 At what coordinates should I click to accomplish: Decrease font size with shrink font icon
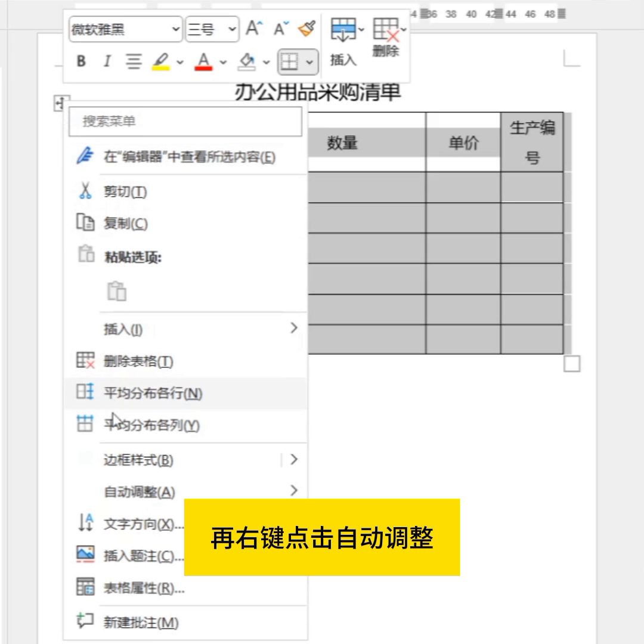click(x=281, y=29)
